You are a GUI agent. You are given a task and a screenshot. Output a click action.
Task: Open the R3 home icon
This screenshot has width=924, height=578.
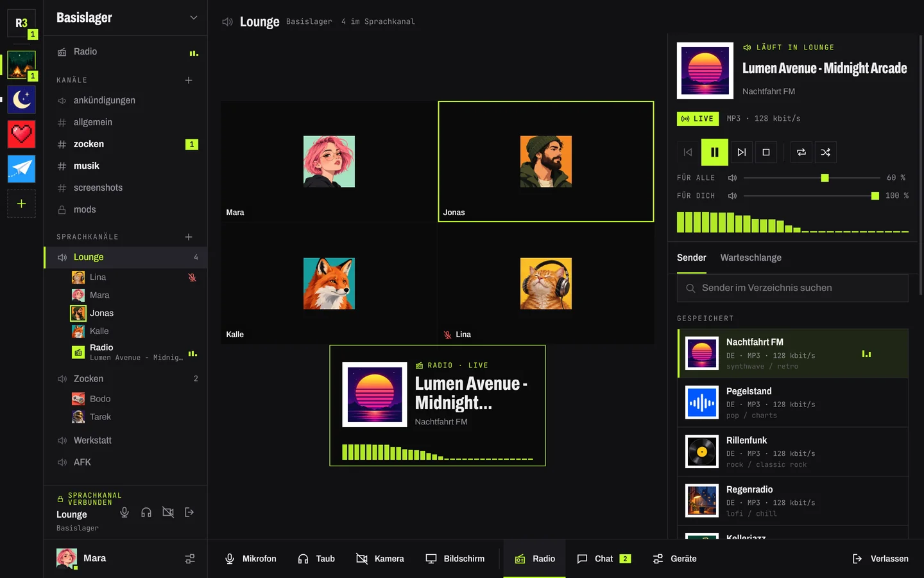21,23
